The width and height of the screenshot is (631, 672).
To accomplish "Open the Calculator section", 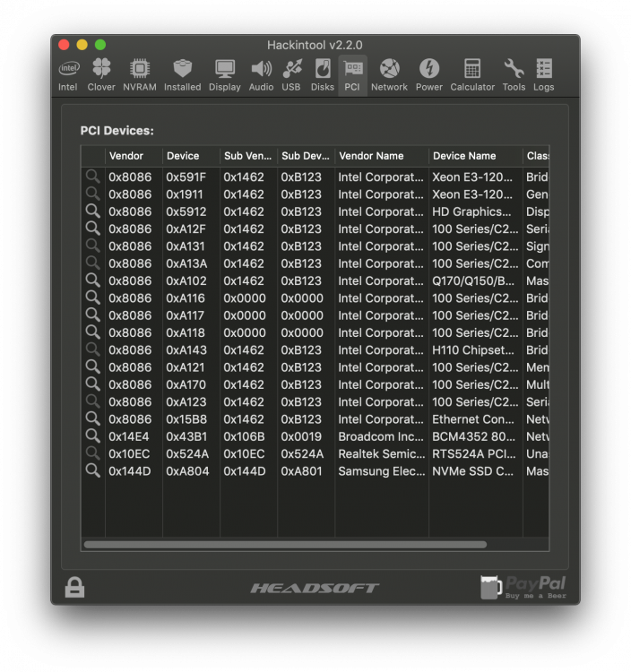I will (472, 75).
